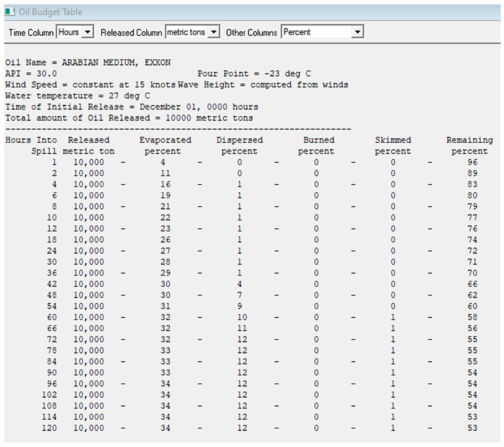
Task: Select the Oil Name ARABIAN MEDIUM, EXXON line
Action: [x=88, y=62]
